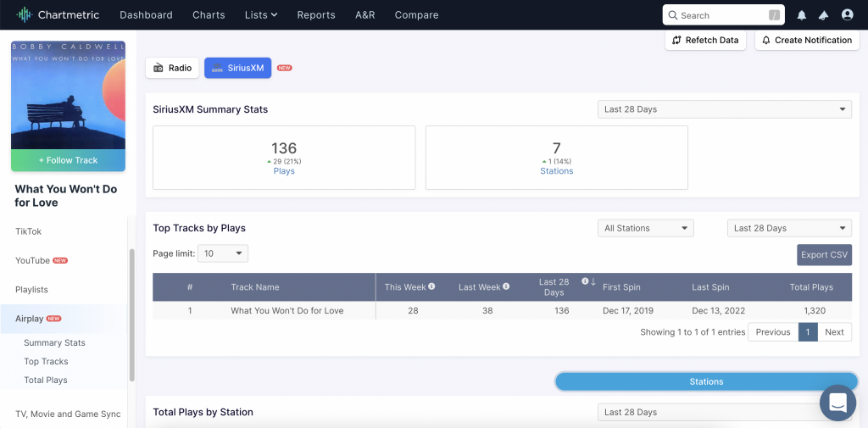Click the 1,320 total plays cell

point(815,311)
